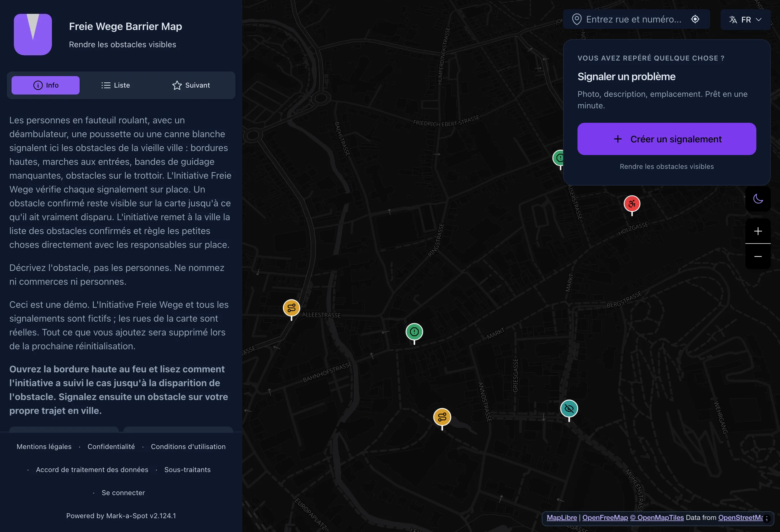
Task: Select the teal crossed-eye marker
Action: coord(569,409)
